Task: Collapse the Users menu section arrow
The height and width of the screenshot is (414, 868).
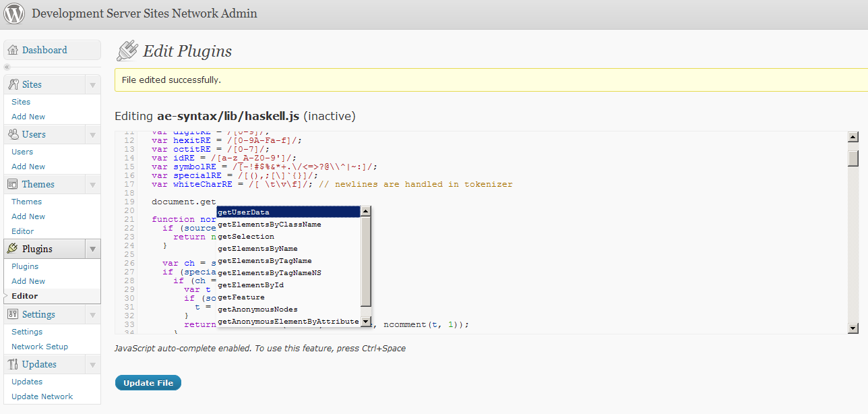Action: [x=92, y=135]
